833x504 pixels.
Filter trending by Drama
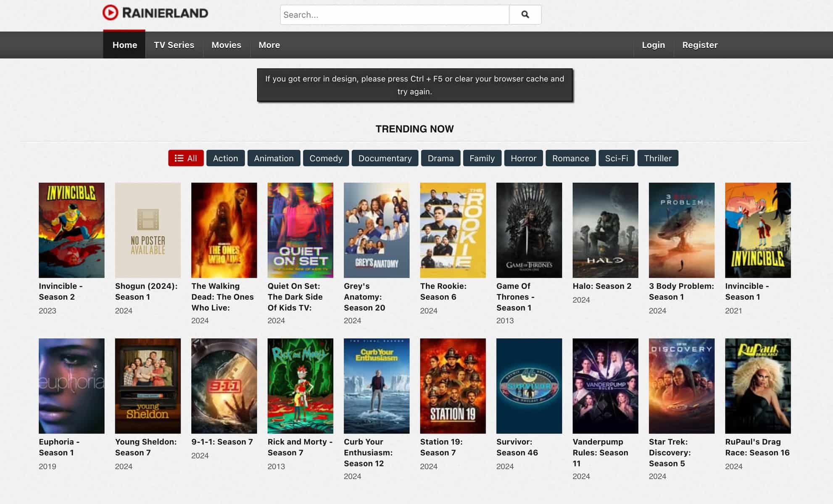[440, 158]
